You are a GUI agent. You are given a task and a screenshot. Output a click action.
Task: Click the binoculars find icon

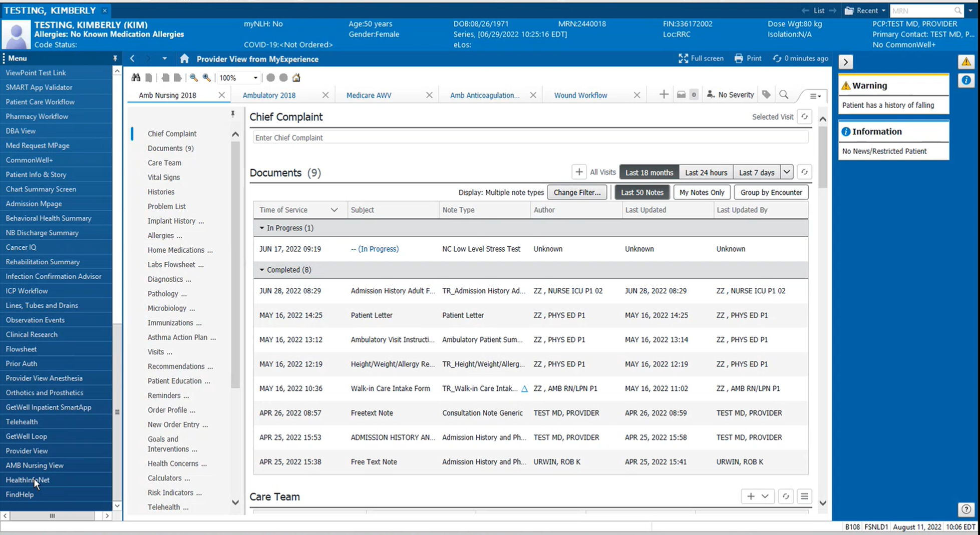click(136, 78)
